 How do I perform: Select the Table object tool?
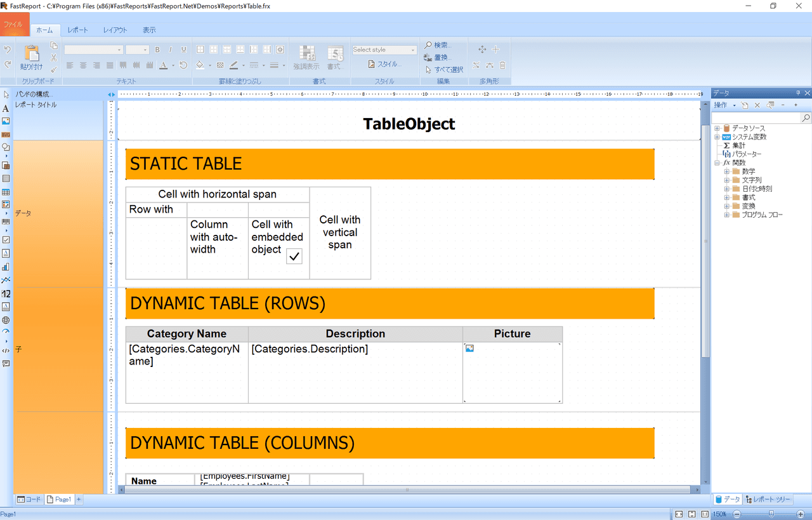point(6,192)
